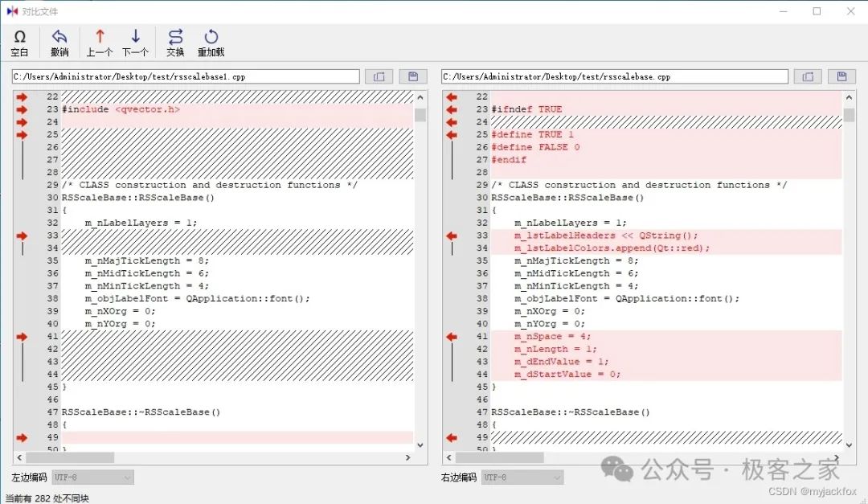Click right pane horizontal scrollbar left arrow
Screen dimensions: 868x504
449,458
